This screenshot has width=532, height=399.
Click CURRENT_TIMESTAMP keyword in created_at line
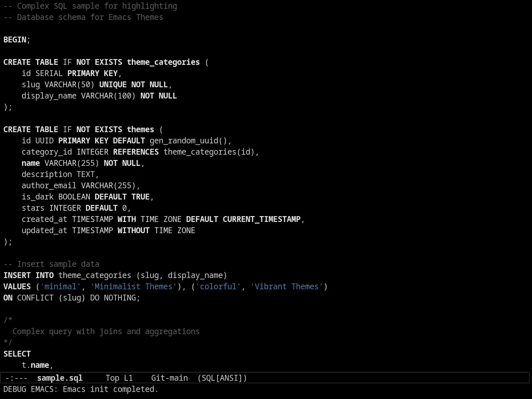click(x=261, y=219)
